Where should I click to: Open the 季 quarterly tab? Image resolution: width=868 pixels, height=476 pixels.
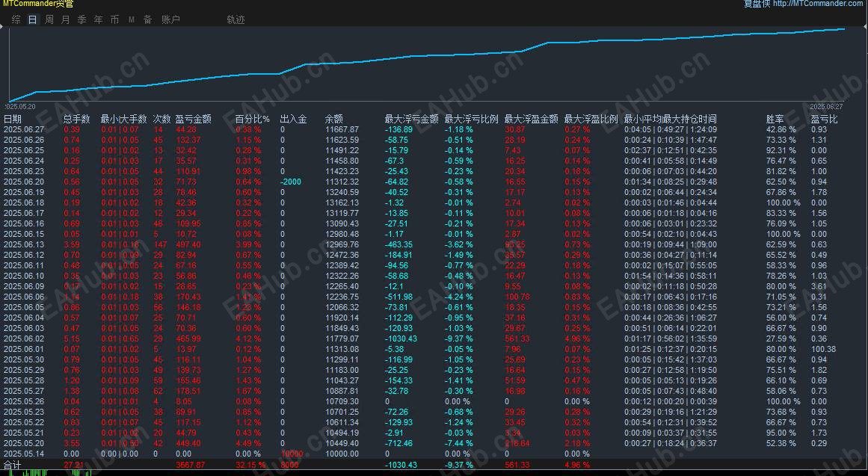(x=82, y=19)
